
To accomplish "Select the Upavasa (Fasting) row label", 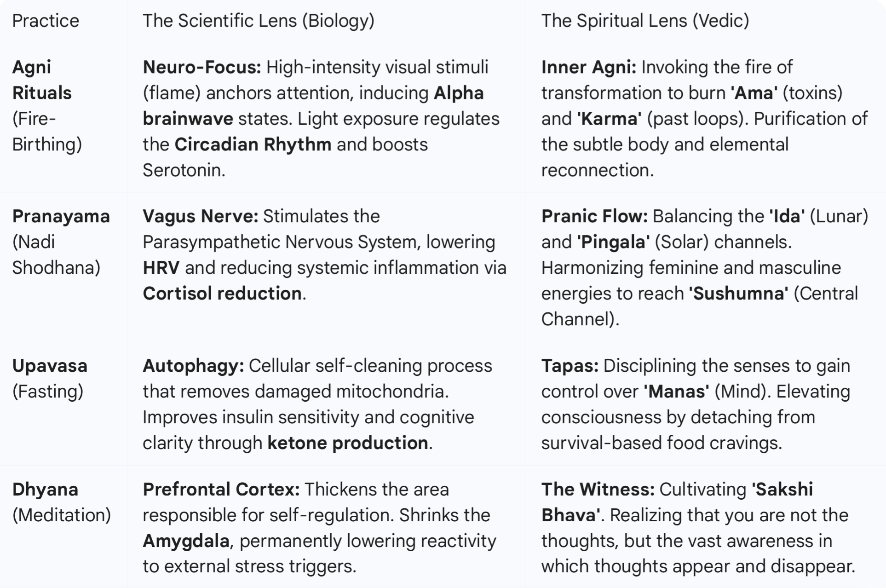I will (50, 378).
